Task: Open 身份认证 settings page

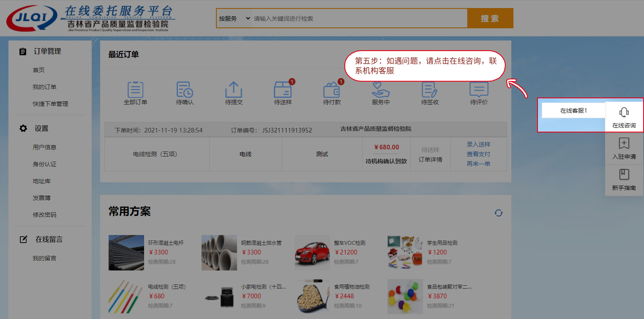Action: point(44,164)
